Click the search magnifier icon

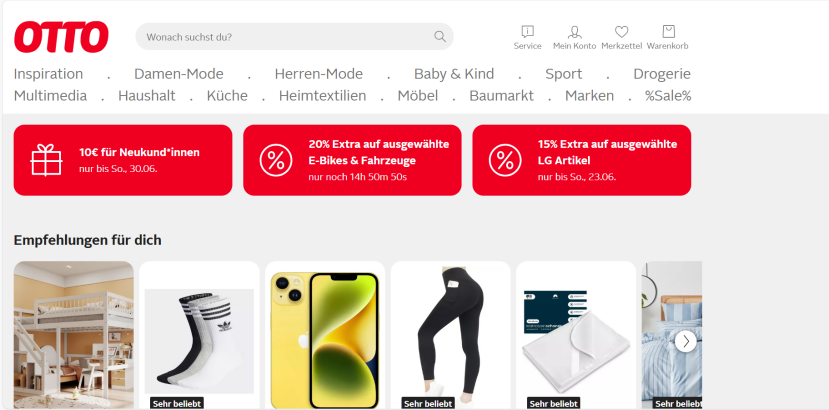(x=439, y=37)
